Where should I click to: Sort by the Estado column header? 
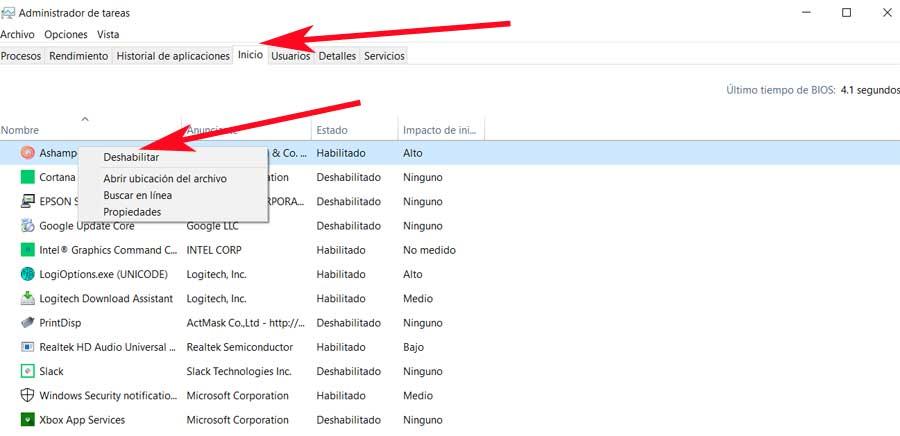click(332, 130)
